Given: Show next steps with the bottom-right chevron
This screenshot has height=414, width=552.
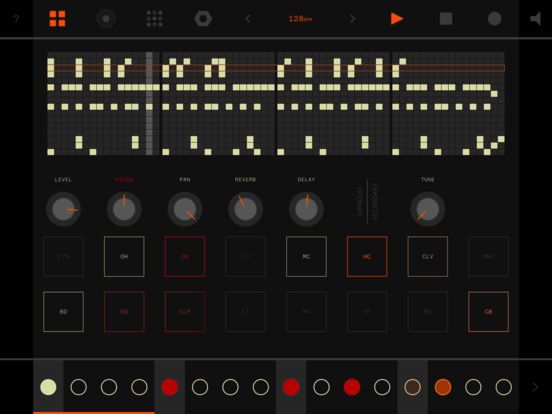Looking at the screenshot, I should [x=535, y=387].
